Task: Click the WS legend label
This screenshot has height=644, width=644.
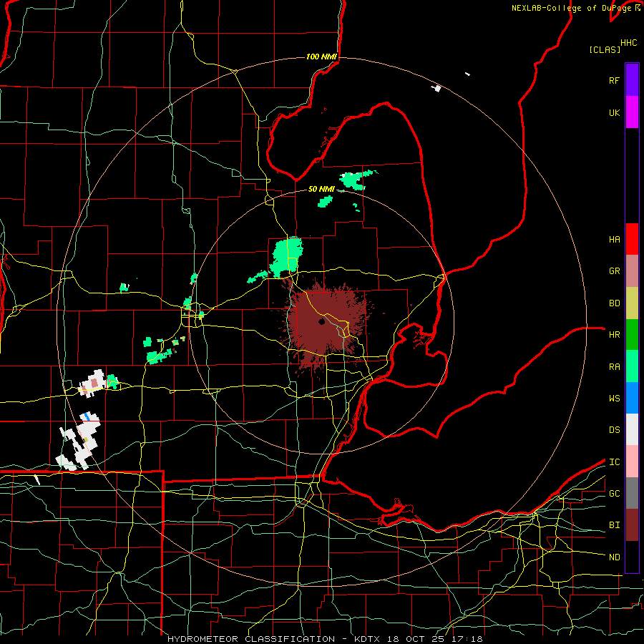Action: point(614,399)
